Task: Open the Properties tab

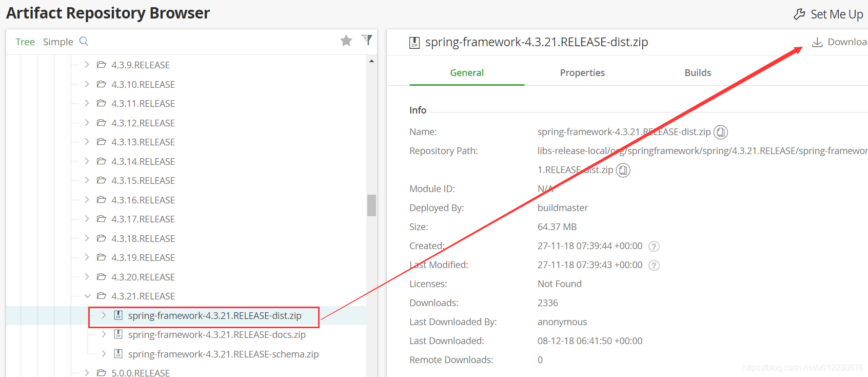Action: (x=582, y=72)
